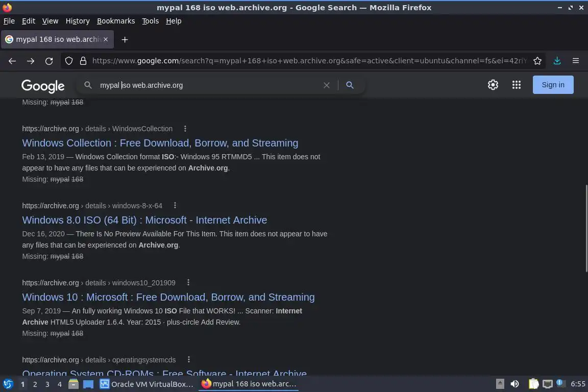
Task: Click the page vertical scrollbar thumb
Action: [x=586, y=228]
